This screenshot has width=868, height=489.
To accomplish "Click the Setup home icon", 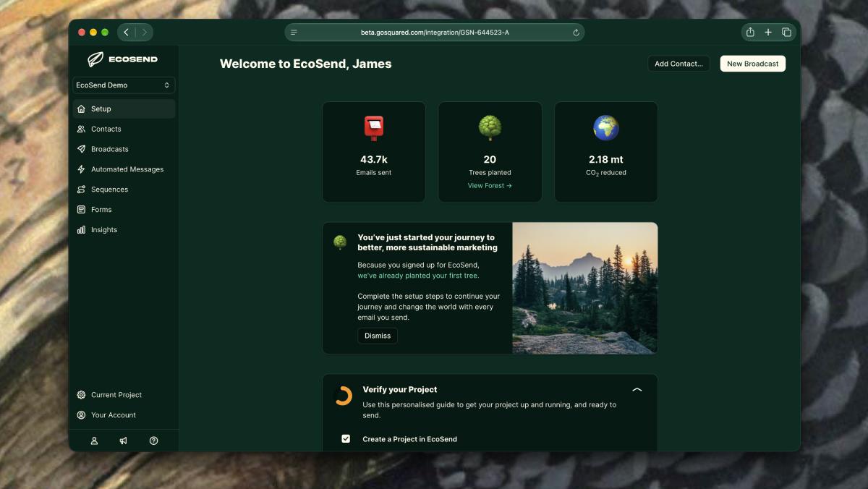I will tap(81, 109).
